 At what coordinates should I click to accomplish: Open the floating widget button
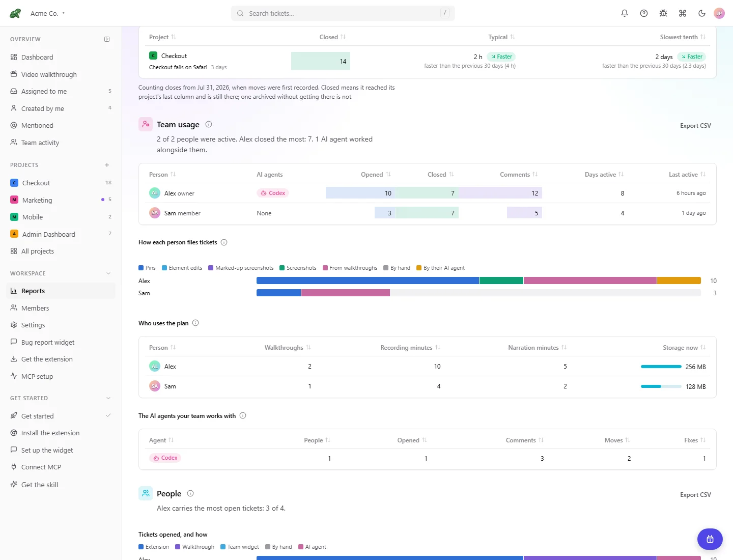point(710,539)
